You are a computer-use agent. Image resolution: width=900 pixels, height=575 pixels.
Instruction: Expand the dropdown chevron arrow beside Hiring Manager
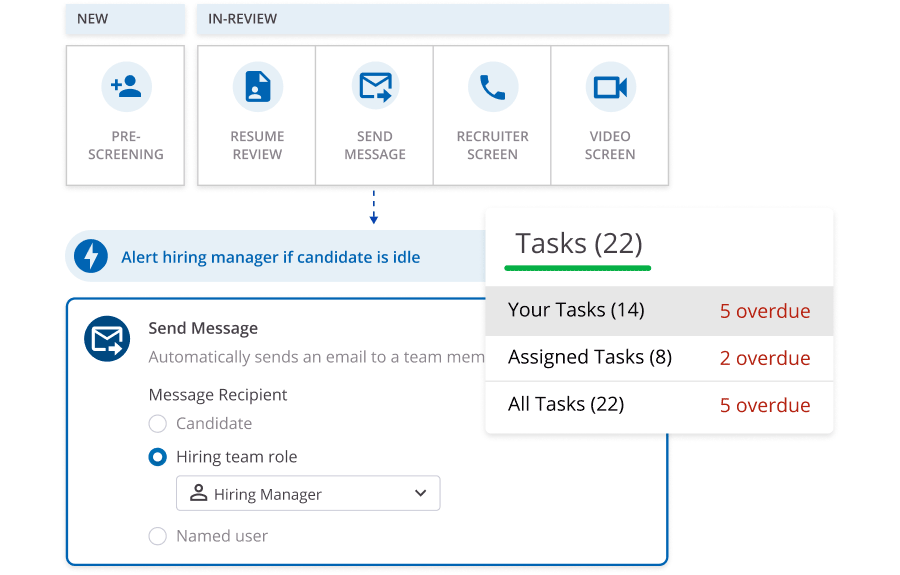420,493
